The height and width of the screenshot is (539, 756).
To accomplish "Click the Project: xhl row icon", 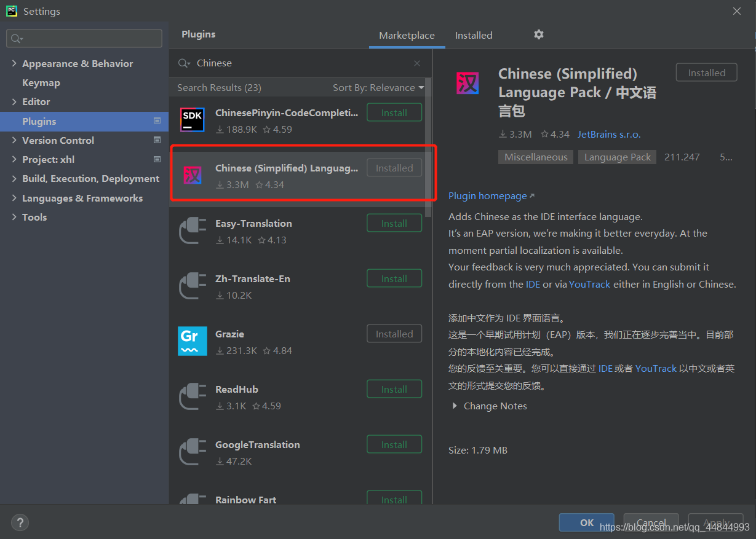I will (157, 159).
